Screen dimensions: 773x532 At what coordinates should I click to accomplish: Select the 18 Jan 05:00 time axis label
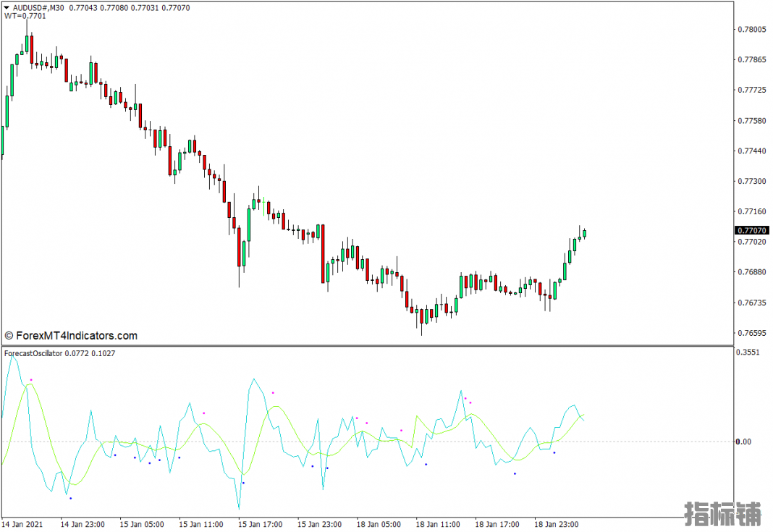tap(379, 524)
